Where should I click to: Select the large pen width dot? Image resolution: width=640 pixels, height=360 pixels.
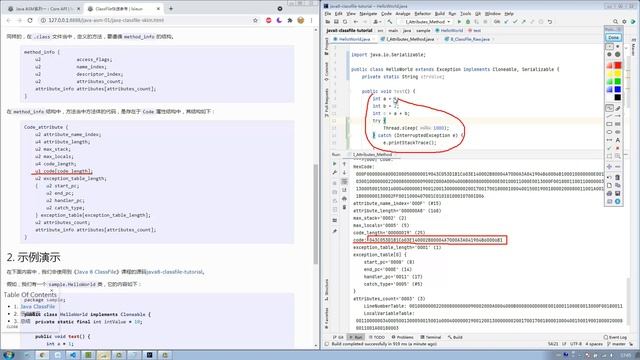(x=618, y=54)
